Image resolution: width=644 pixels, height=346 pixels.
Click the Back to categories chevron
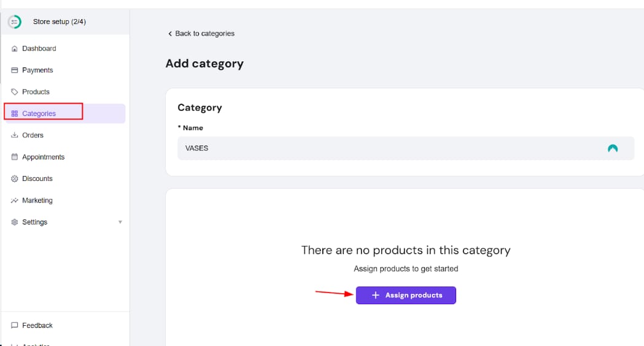170,34
